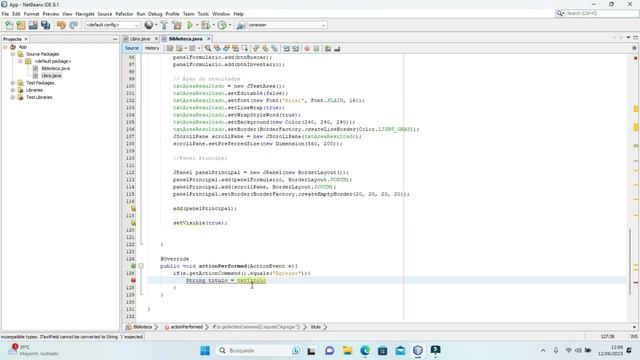Click the Comment editor toolbar icon
The width and height of the screenshot is (640, 360).
(x=328, y=49)
